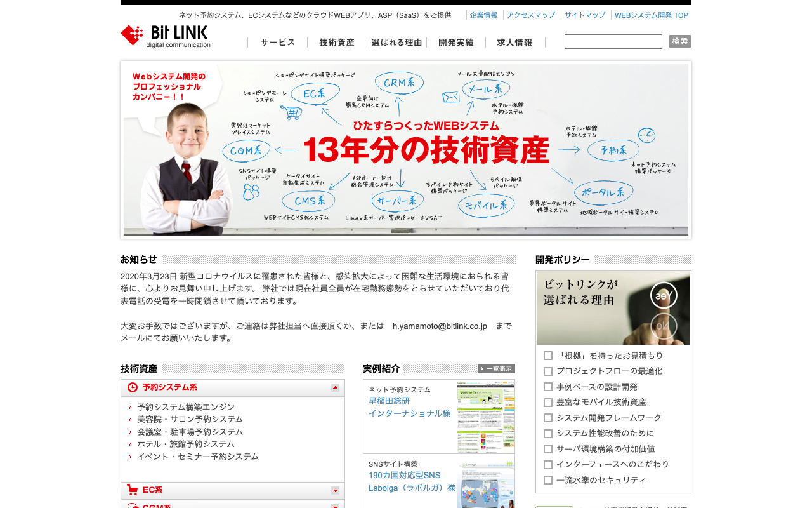The width and height of the screenshot is (812, 508).
Task: Click the CMS系 bubble in the banner
Action: click(308, 201)
